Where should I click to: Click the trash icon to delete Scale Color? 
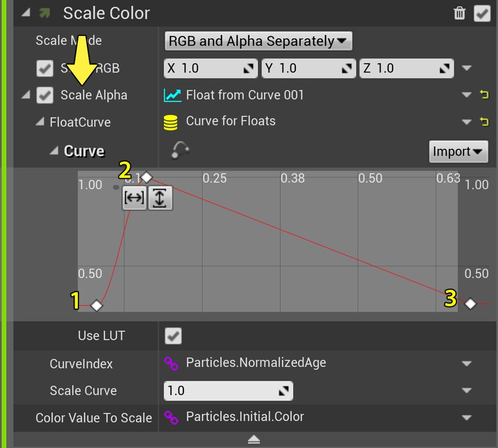tap(459, 13)
